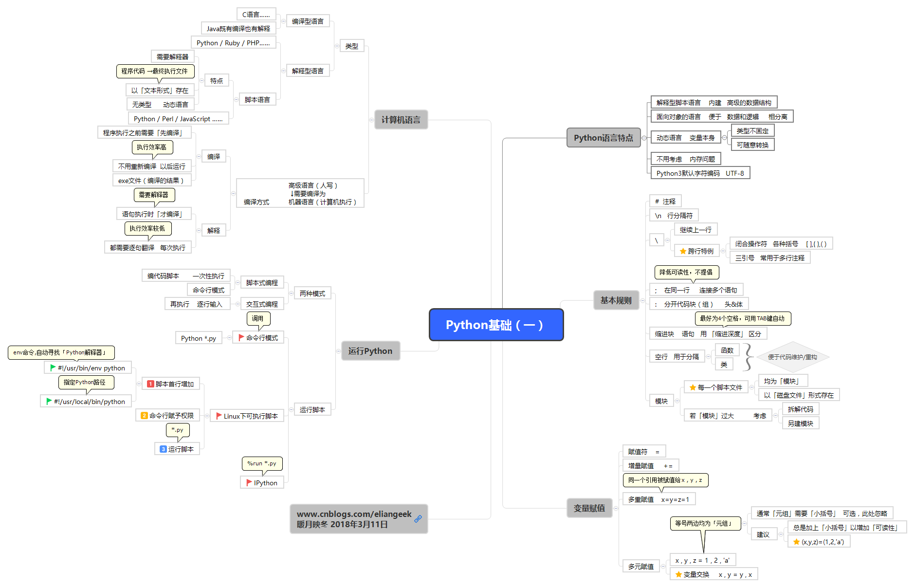The height and width of the screenshot is (588, 915).
Task: Select 'Python / Perl / JavaScript ......' node
Action: (x=178, y=118)
